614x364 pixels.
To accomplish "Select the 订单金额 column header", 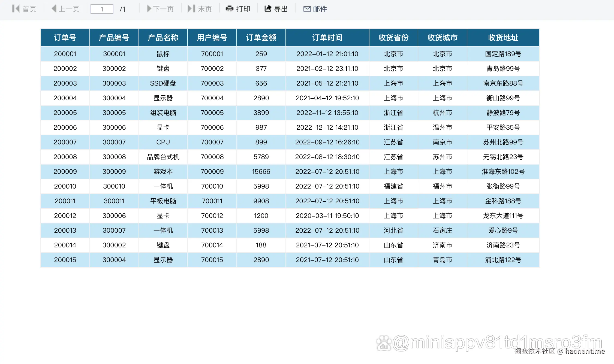I will (261, 38).
